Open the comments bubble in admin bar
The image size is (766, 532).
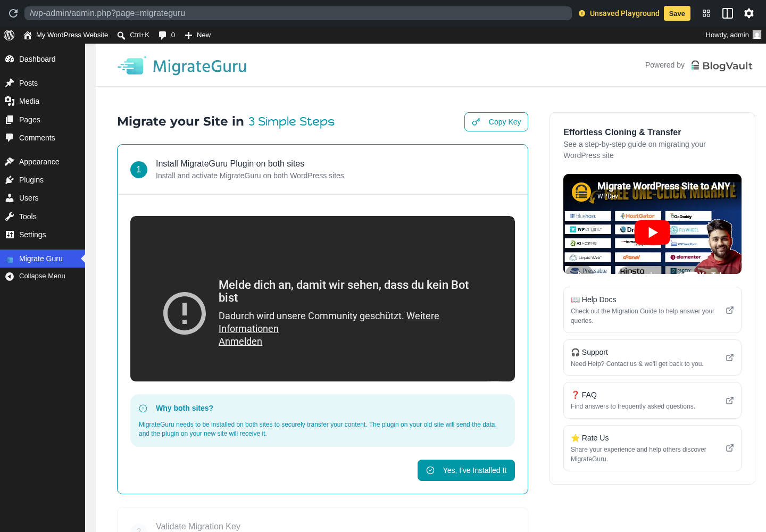162,35
